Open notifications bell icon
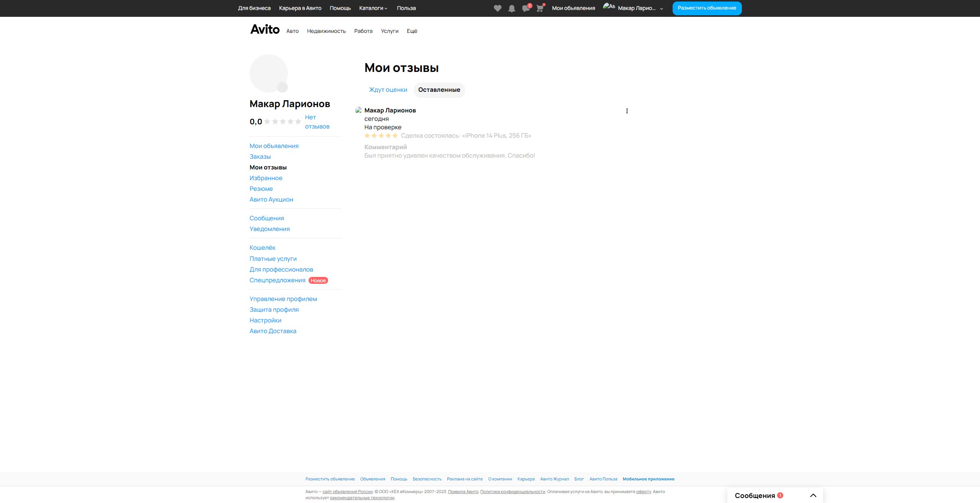This screenshot has width=980, height=503. pos(511,8)
